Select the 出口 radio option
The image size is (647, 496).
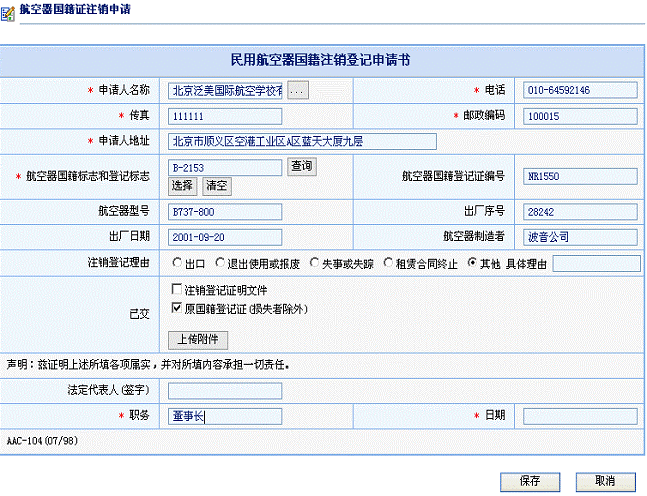pyautogui.click(x=177, y=263)
